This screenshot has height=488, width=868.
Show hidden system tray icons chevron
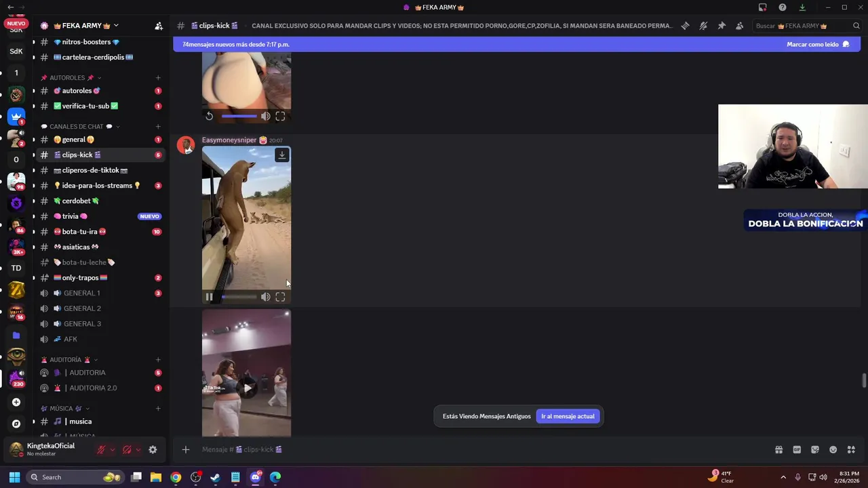783,477
